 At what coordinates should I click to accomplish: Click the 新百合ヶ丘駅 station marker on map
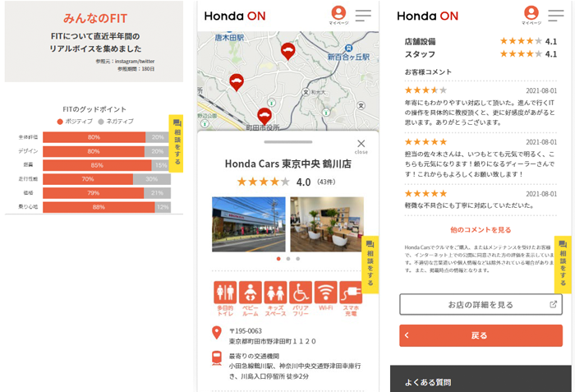coord(349,48)
